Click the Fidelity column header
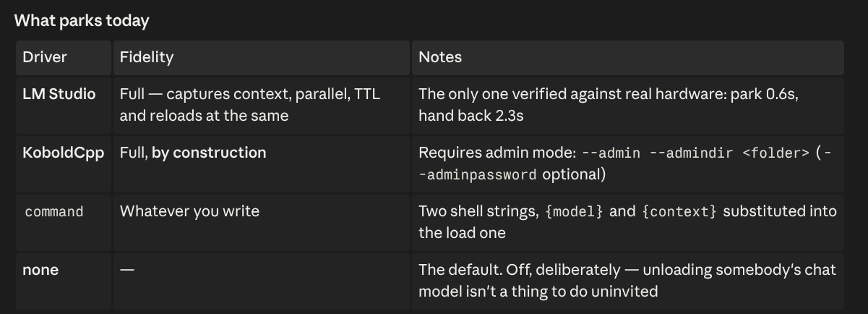Screen dimensions: 868x314 click(261, 58)
